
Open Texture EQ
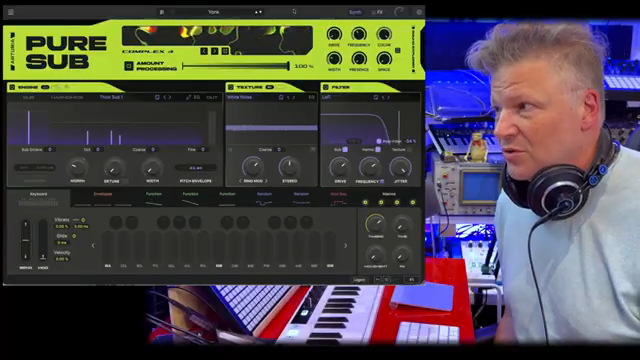tap(311, 97)
